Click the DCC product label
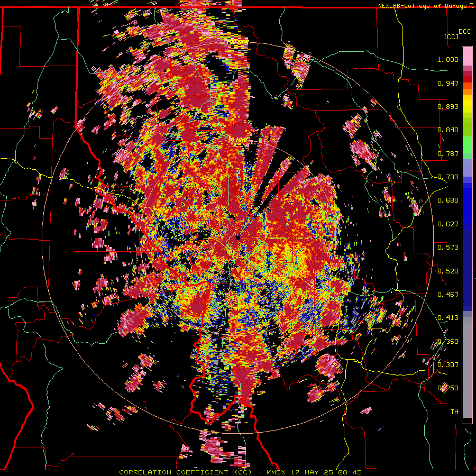Screen dimensions: 476x476 pos(464,32)
